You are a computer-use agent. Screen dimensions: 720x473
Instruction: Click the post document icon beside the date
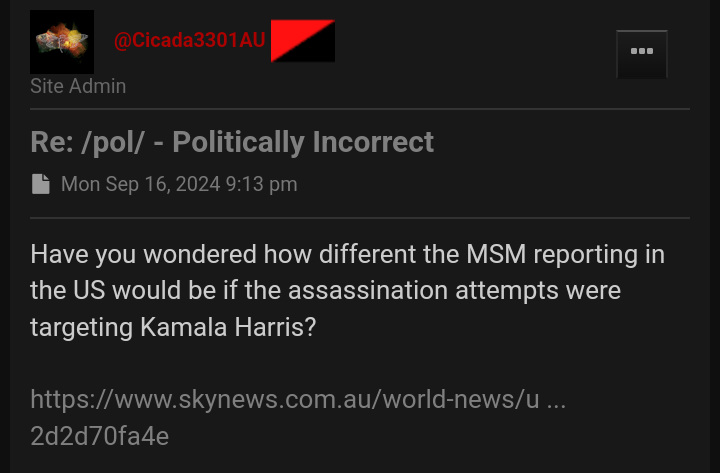point(41,184)
